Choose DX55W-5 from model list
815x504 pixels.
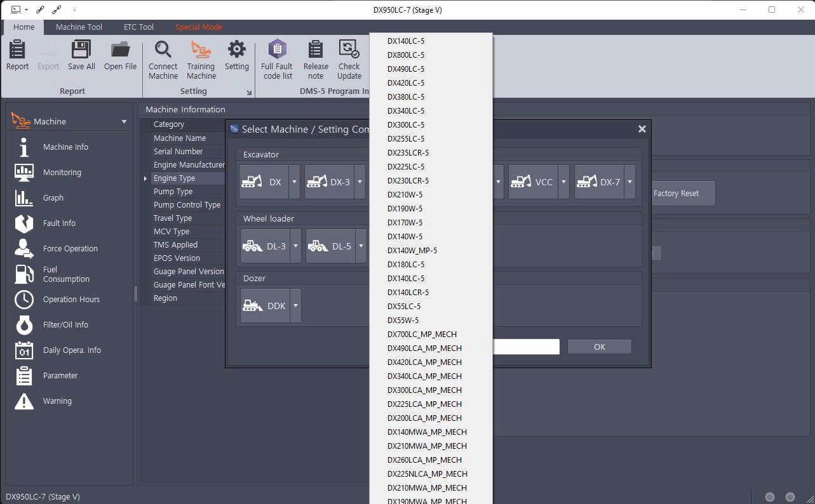(x=431, y=321)
